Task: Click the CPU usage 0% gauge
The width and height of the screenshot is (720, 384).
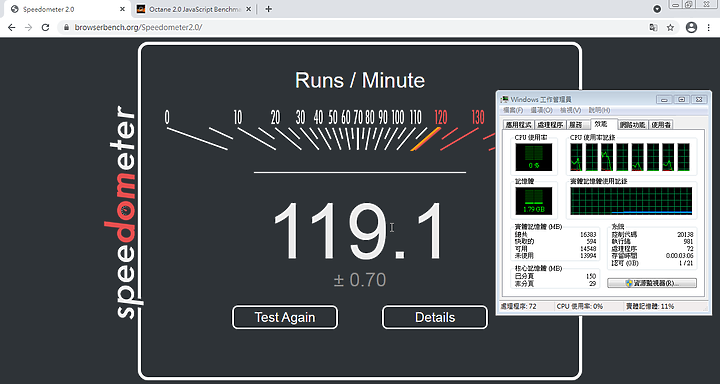Action: coord(533,157)
